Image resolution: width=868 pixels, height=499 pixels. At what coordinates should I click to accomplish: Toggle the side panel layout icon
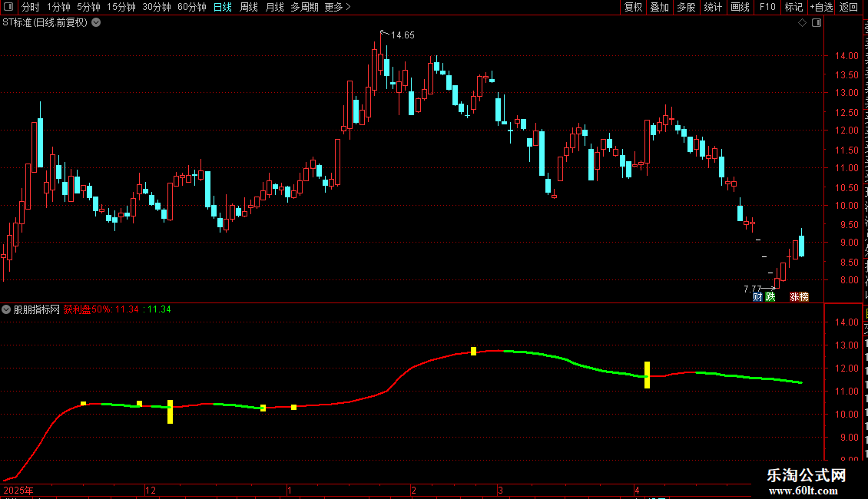click(x=817, y=23)
